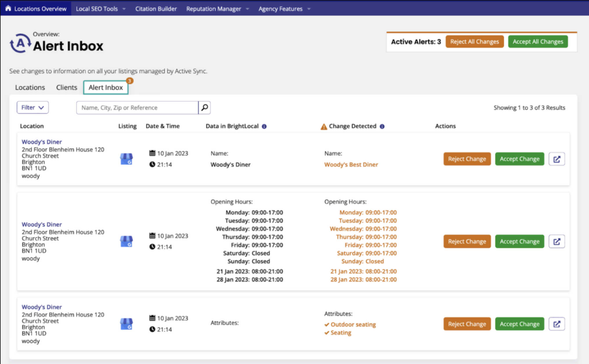Screen dimensions: 589x364
Task: Click the search magnifier icon
Action: (204, 108)
